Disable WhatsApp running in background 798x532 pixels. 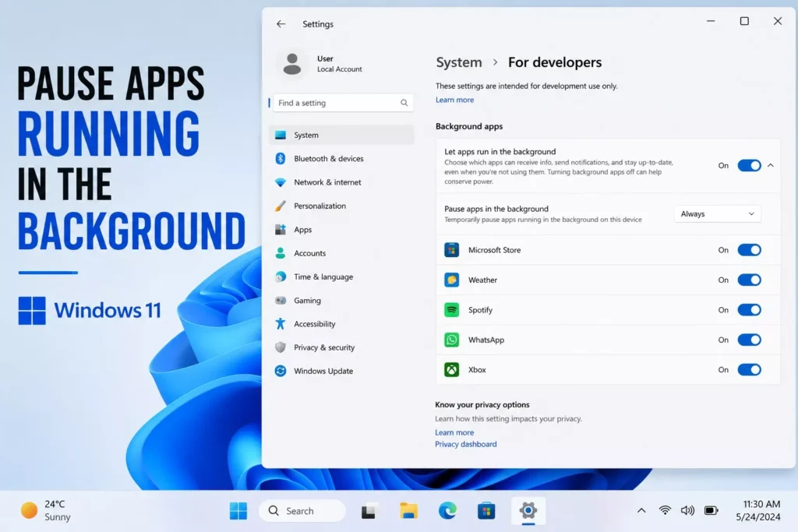pyautogui.click(x=749, y=340)
